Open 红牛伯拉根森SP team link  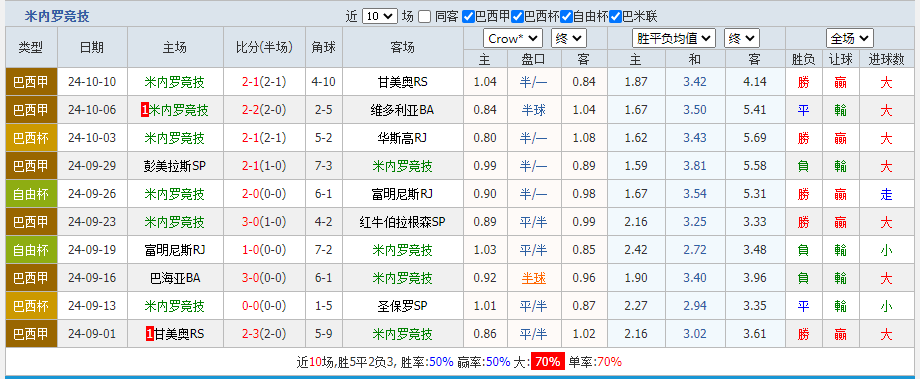(402, 222)
